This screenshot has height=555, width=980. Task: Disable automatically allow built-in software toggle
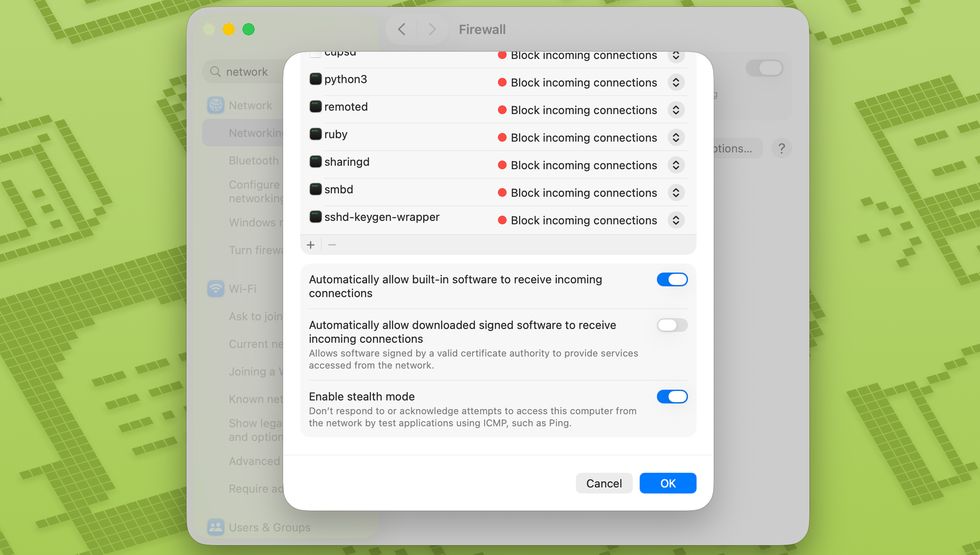[672, 280]
